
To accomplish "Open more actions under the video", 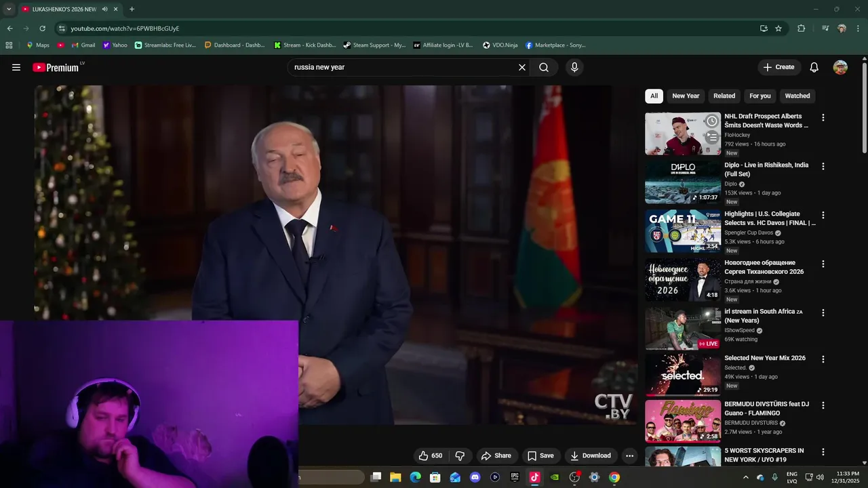I will click(x=629, y=455).
